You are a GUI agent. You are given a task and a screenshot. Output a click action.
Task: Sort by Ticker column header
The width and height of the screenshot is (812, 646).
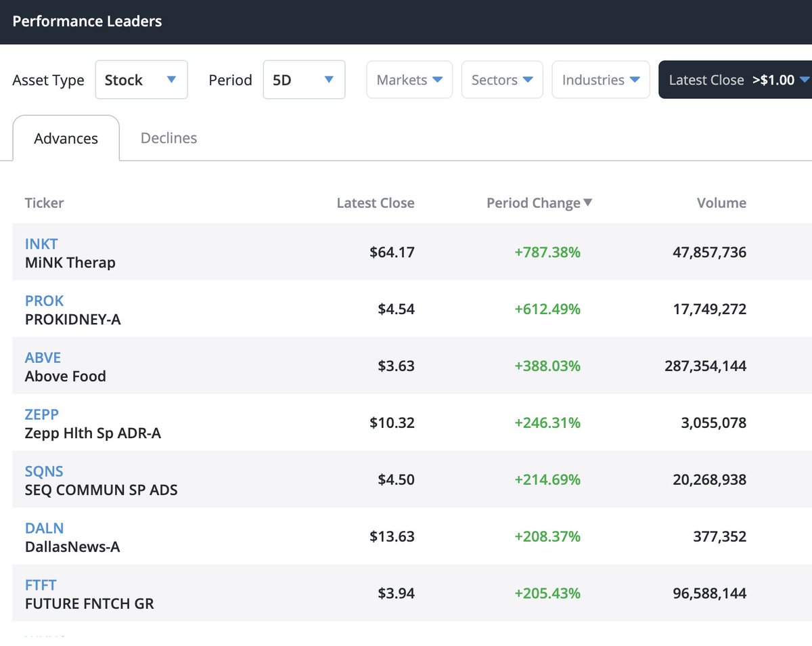pos(45,203)
